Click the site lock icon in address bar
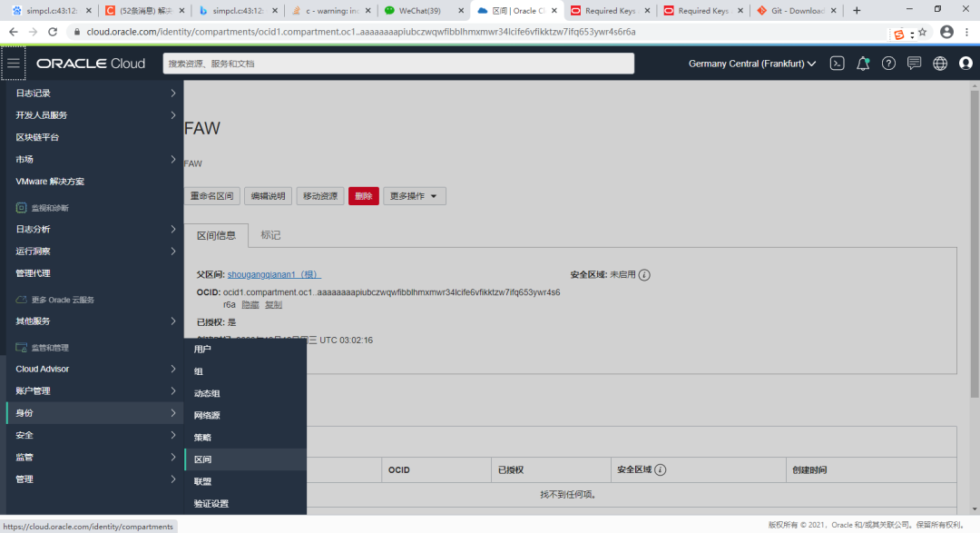This screenshot has width=980, height=533. [x=76, y=32]
